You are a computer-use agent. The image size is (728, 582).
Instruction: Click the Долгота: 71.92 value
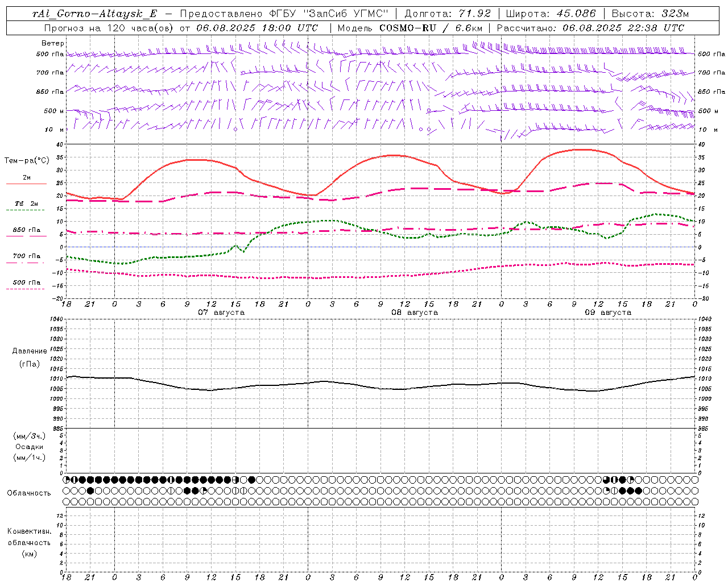coord(448,14)
